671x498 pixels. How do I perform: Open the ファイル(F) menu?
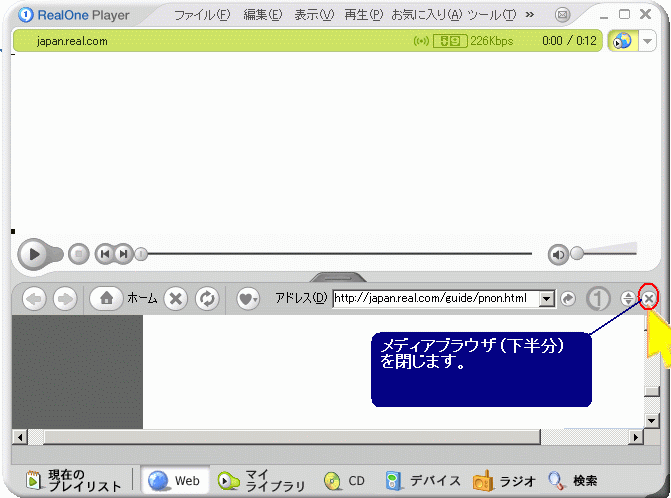202,15
